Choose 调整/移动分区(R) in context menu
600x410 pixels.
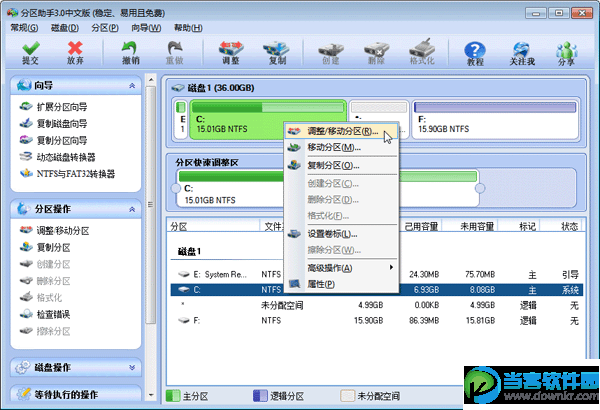tap(341, 131)
